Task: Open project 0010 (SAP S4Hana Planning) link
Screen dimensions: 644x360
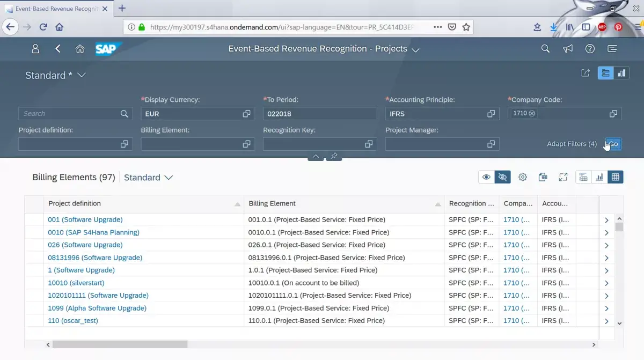Action: pos(93,232)
